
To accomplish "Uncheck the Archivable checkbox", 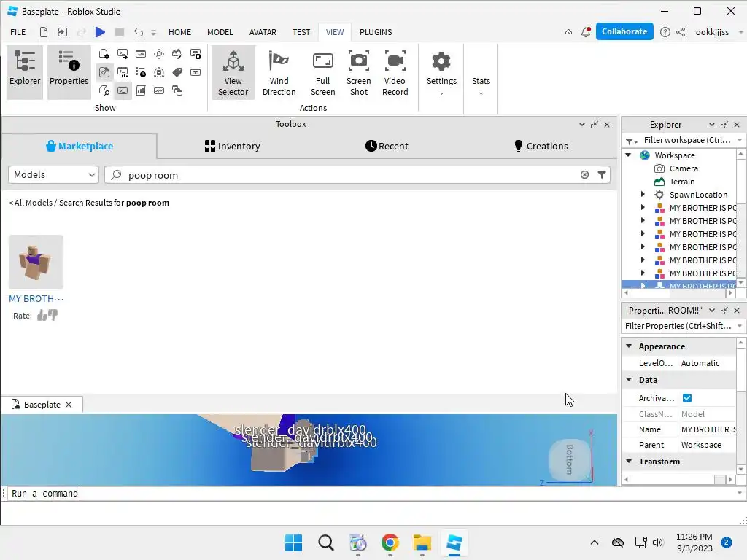I will pos(687,398).
